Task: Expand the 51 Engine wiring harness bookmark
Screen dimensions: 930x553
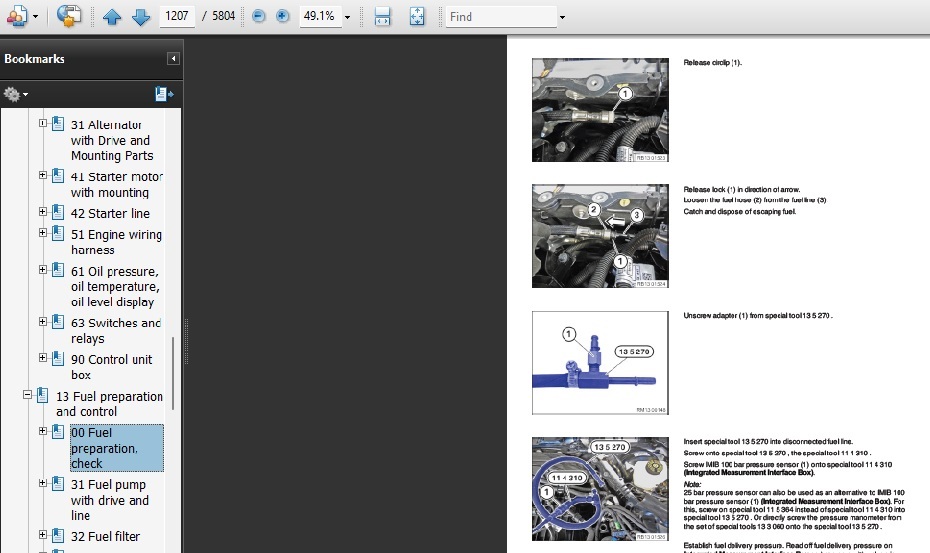Action: (43, 233)
